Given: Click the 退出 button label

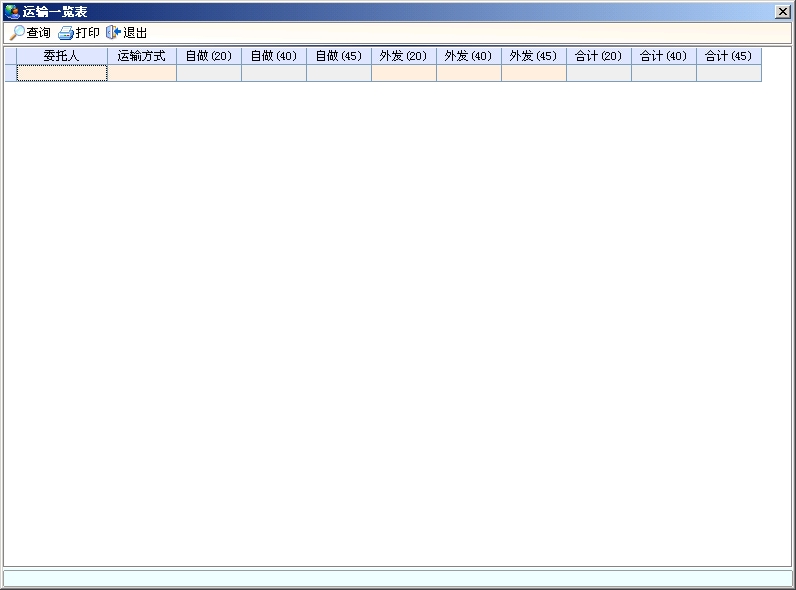Looking at the screenshot, I should tap(135, 33).
